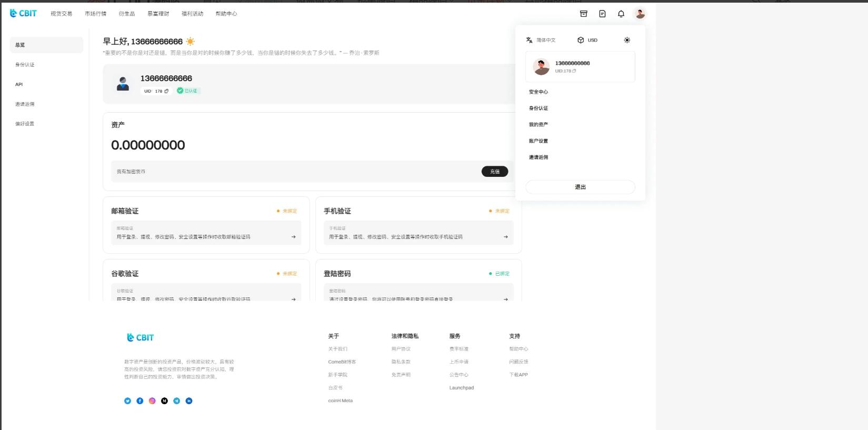Screen dimensions: 868x430
Task: Open the Instagram social icon in footer
Action: pyautogui.click(x=152, y=401)
